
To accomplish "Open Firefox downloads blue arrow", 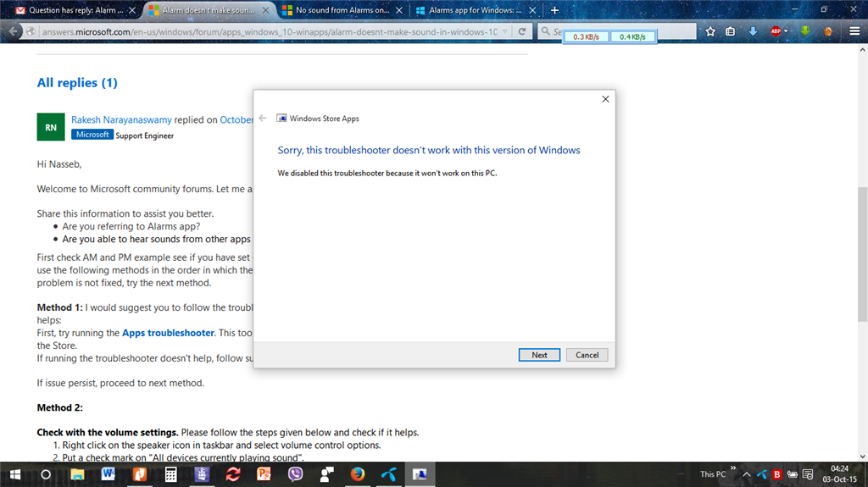I will (x=753, y=31).
